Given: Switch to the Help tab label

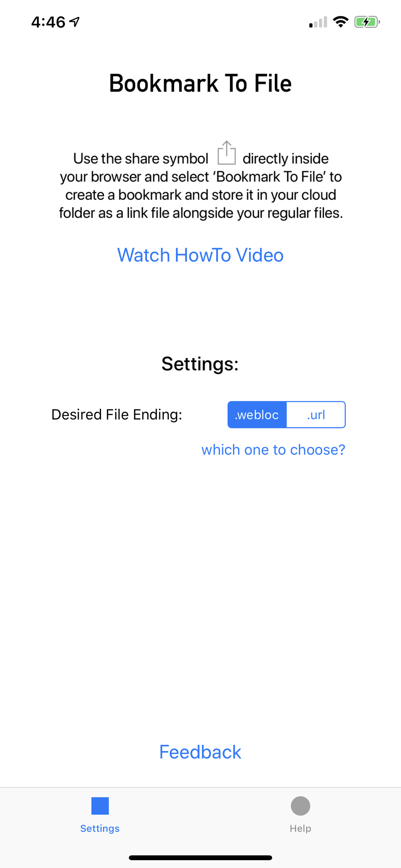Looking at the screenshot, I should 300,828.
